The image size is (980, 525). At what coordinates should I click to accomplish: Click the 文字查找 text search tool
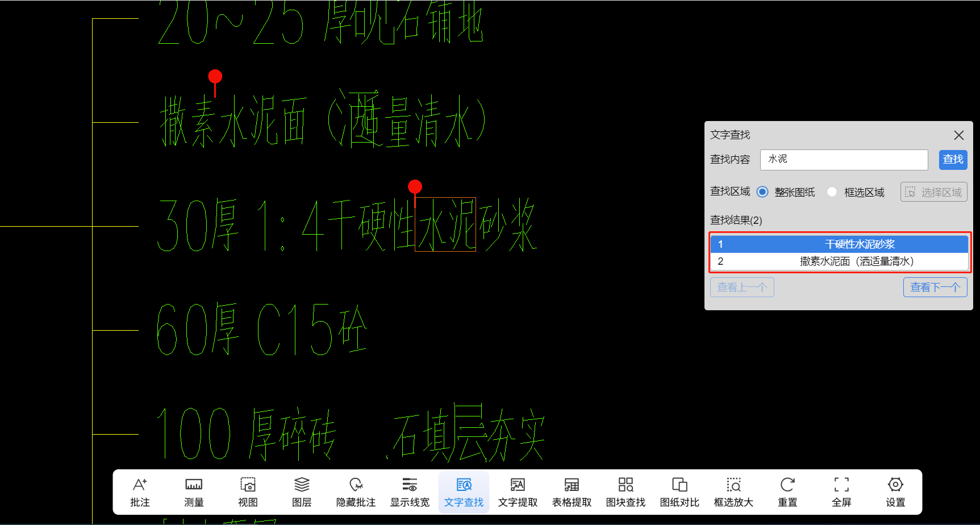464,492
